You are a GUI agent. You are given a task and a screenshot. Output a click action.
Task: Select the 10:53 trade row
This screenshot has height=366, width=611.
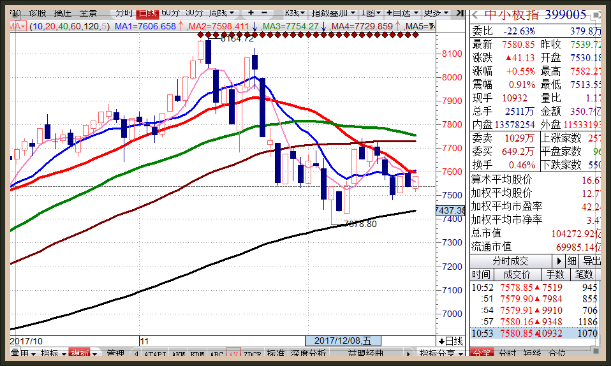[534, 333]
